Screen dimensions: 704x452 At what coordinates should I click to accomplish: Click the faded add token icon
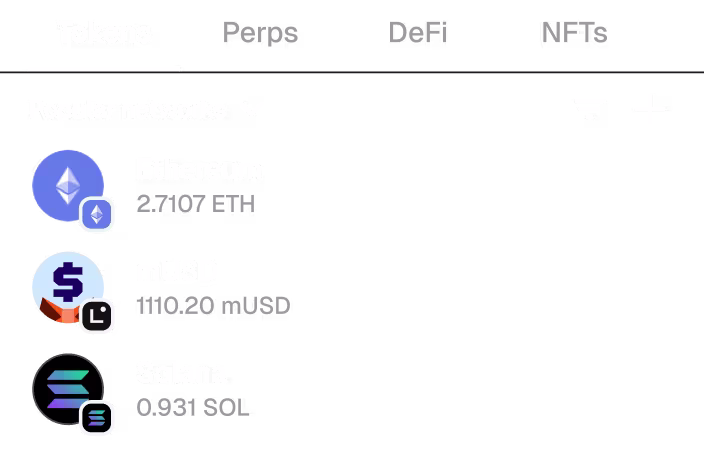coord(652,108)
